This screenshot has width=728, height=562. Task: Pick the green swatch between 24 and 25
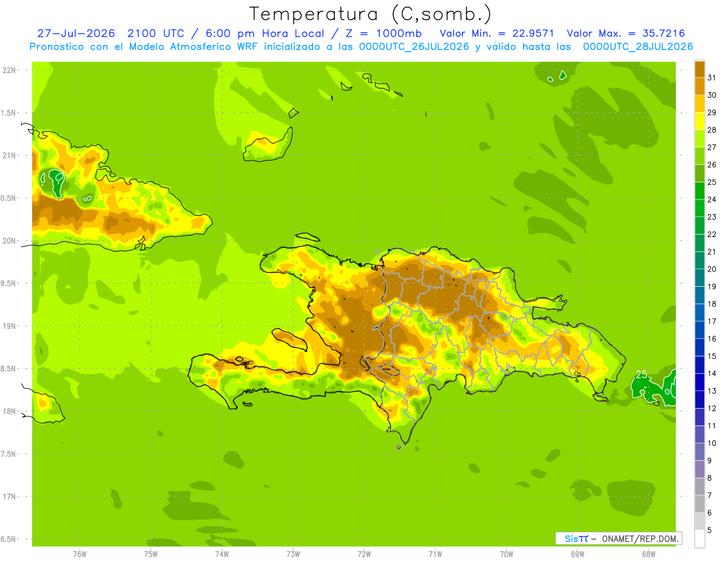pyautogui.click(x=699, y=191)
